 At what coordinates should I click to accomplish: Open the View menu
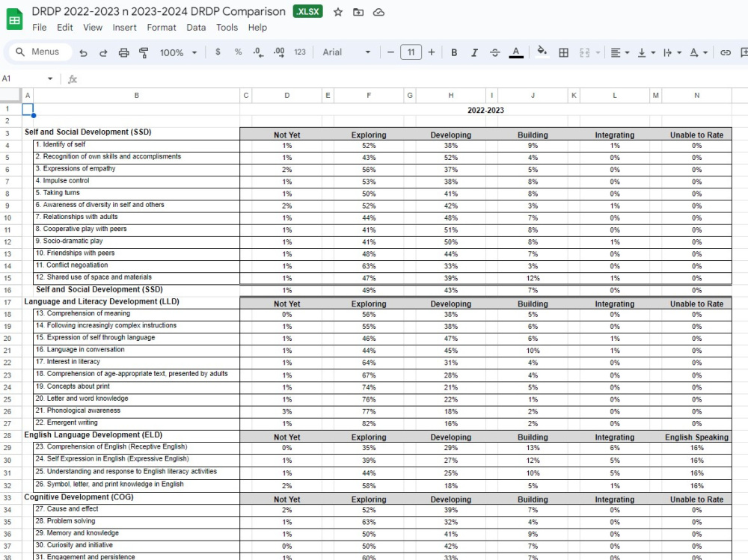[93, 28]
